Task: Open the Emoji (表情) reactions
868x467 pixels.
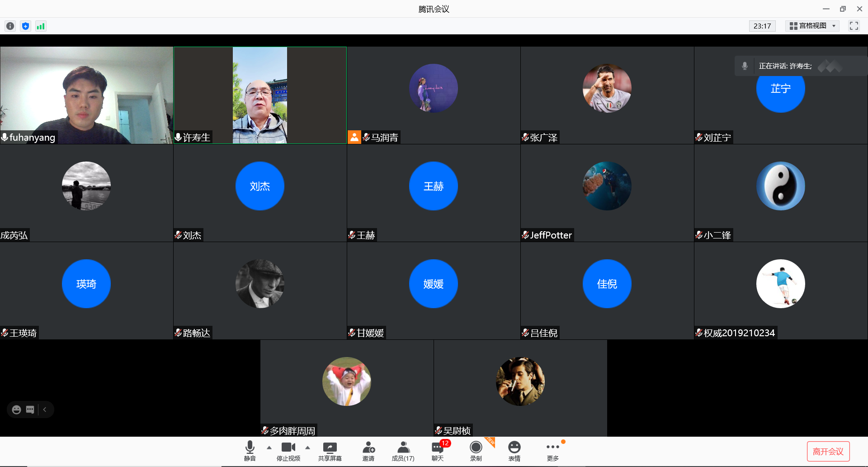Action: (x=514, y=451)
